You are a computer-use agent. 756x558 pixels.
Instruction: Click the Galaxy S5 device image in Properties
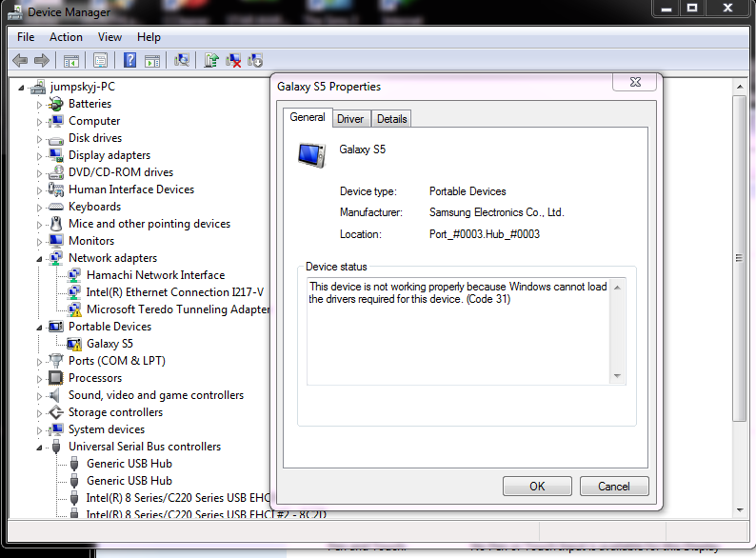tap(312, 155)
